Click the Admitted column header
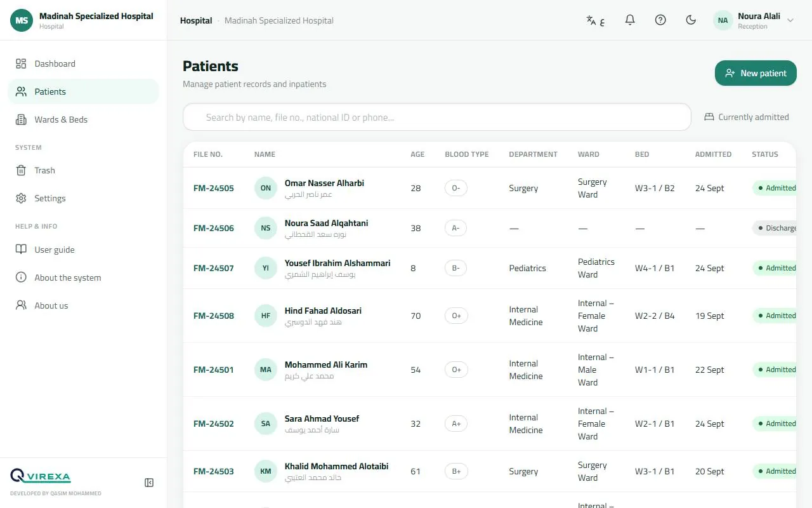 click(x=713, y=154)
